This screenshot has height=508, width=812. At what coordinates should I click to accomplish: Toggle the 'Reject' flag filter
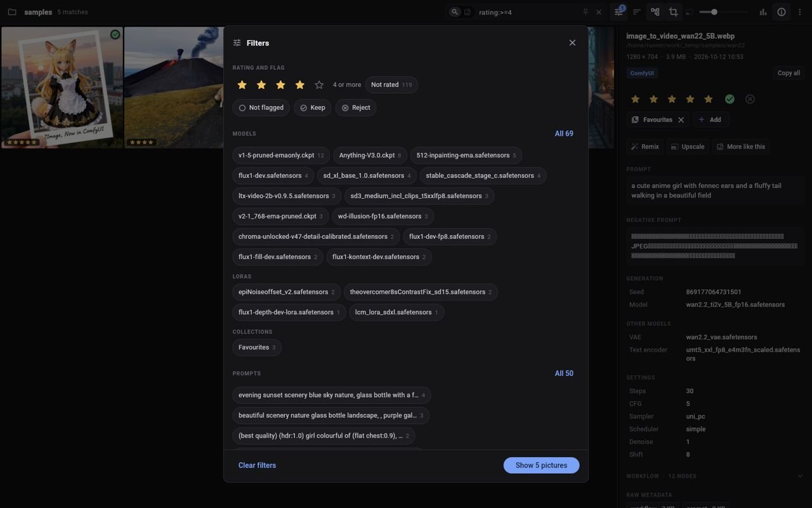(356, 108)
